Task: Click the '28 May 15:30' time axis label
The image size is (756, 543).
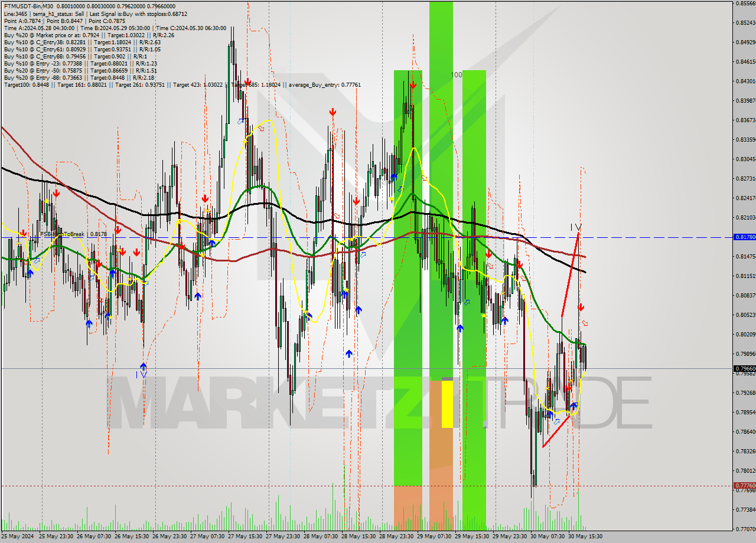Action: (359, 537)
